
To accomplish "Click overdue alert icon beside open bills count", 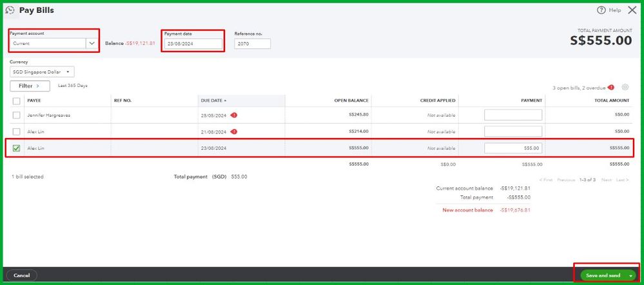I will (x=611, y=88).
